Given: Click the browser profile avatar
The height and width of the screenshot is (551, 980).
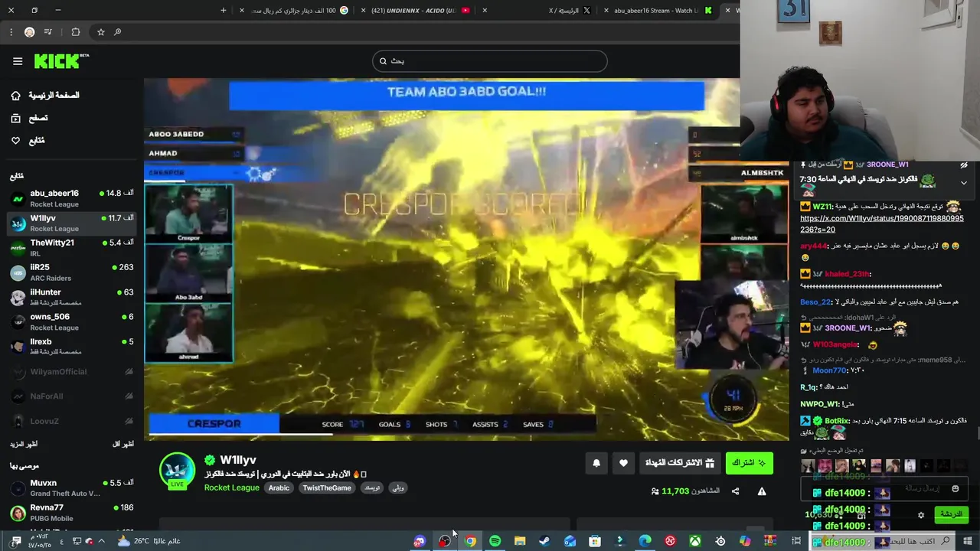Looking at the screenshot, I should (29, 32).
